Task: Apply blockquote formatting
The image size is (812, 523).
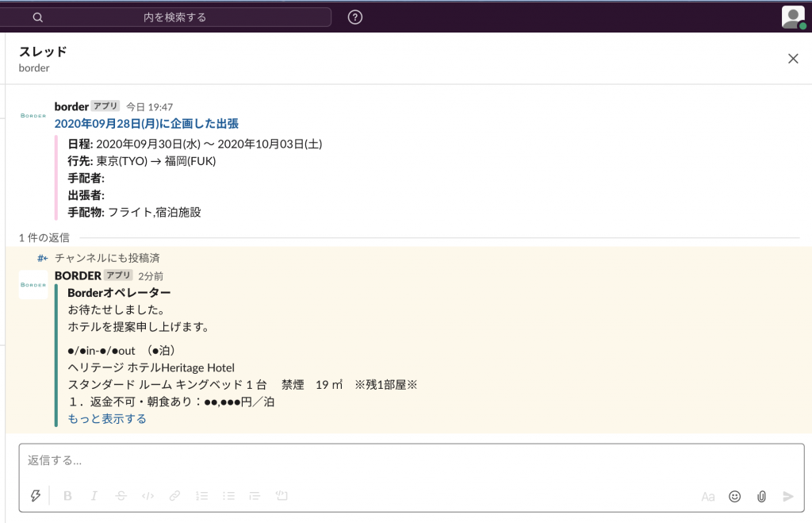Action: click(255, 496)
